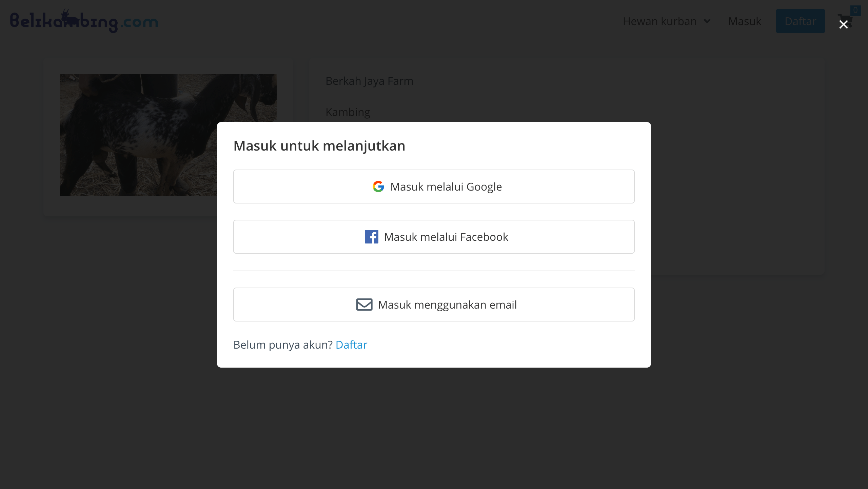Choose Masuk menggunakan email text
Screen dimensions: 868x489
click(x=447, y=305)
